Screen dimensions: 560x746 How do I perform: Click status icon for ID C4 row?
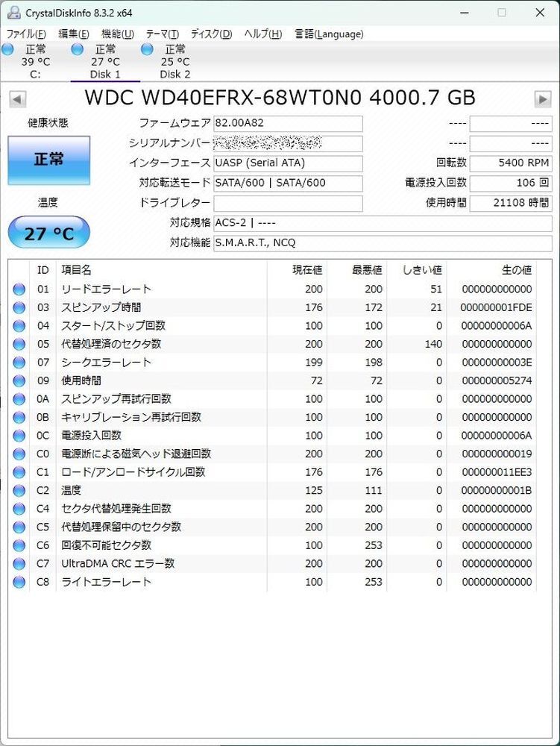19,509
